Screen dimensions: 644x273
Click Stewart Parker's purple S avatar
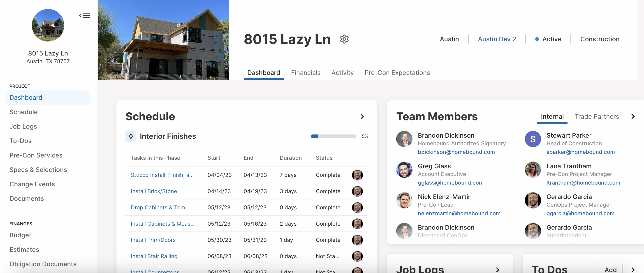pyautogui.click(x=533, y=139)
